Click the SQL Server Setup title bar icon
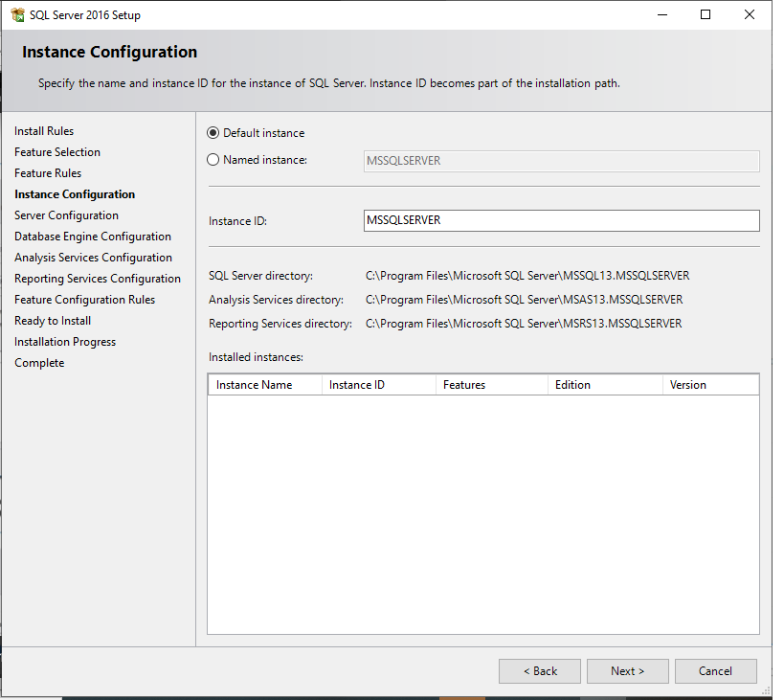The image size is (784, 700). (17, 15)
